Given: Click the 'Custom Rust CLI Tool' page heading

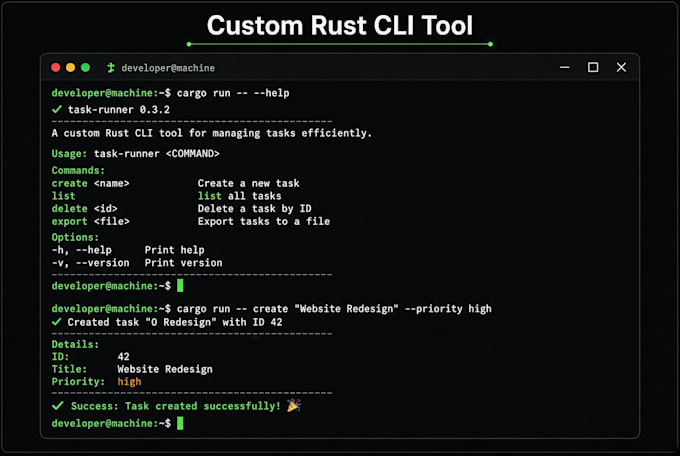Looking at the screenshot, I should click(340, 25).
